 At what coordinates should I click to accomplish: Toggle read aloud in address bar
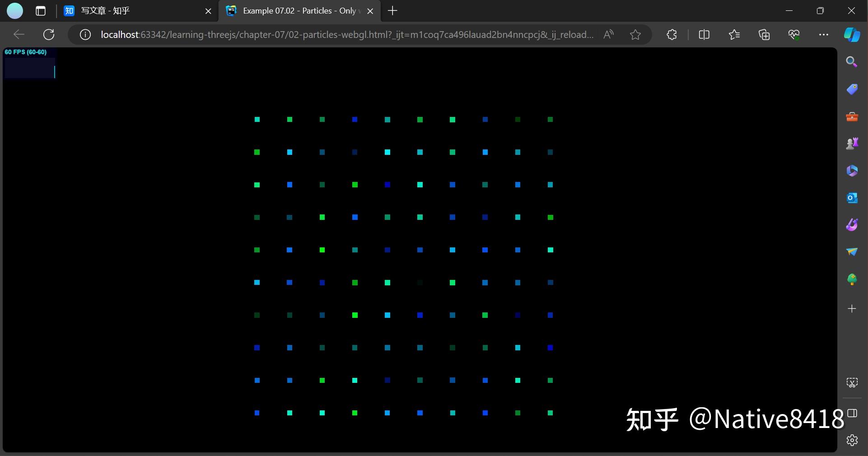pyautogui.click(x=608, y=34)
